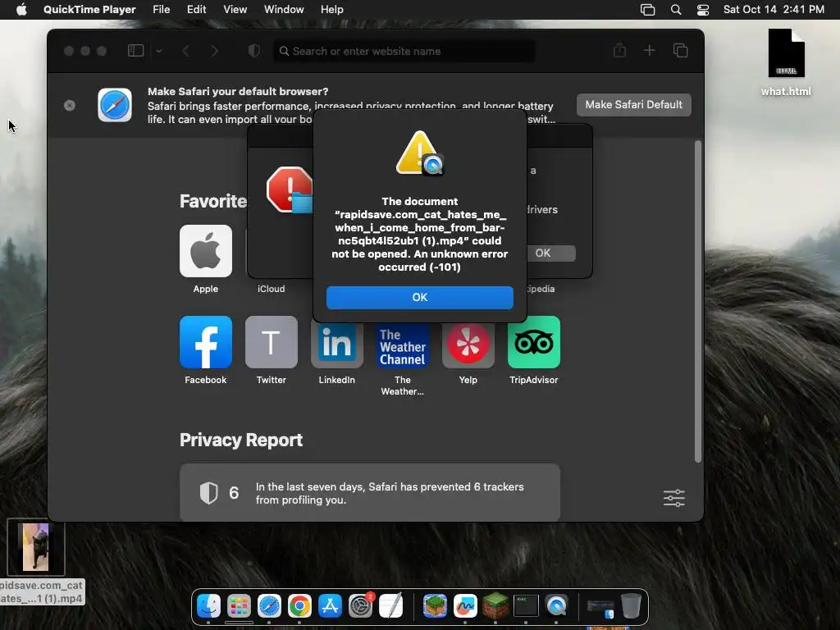Open Finder from the Dock
This screenshot has width=840, height=630.
pyautogui.click(x=208, y=606)
